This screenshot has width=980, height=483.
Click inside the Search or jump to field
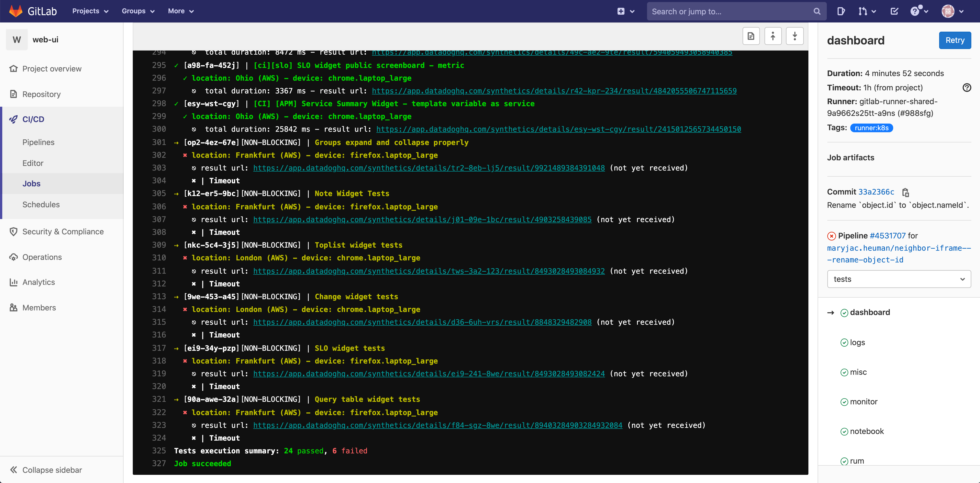coord(723,11)
